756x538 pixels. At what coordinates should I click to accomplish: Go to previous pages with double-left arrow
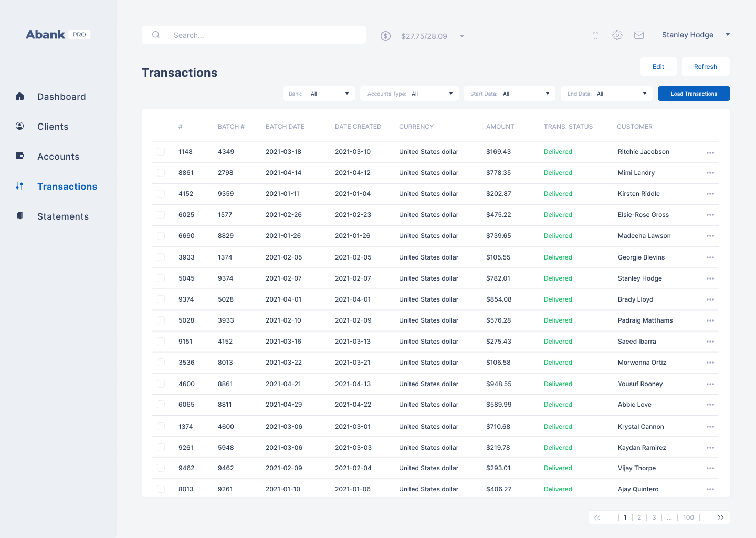click(x=597, y=518)
